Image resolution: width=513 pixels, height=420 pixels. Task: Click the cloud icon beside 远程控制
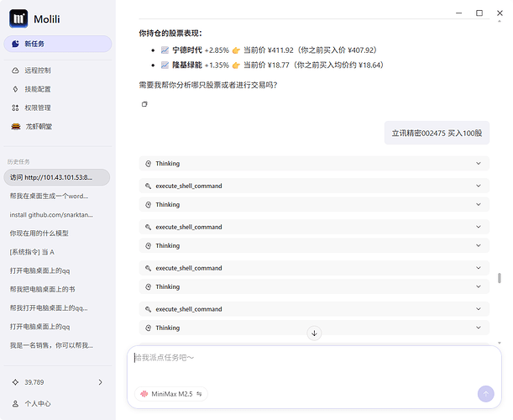click(15, 71)
